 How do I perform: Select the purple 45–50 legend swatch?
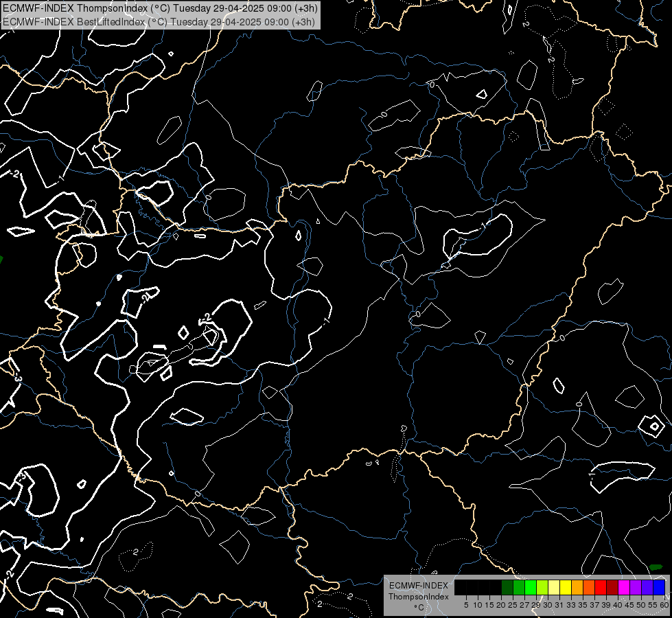pyautogui.click(x=636, y=587)
